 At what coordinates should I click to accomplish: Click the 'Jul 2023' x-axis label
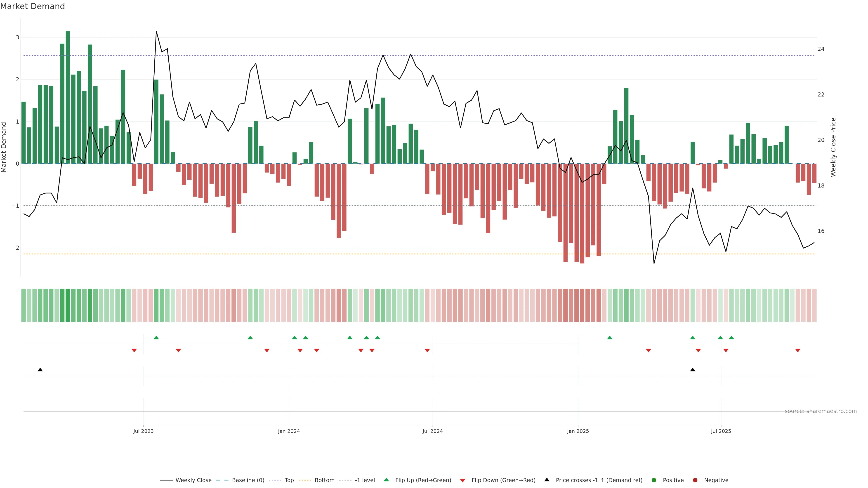pyautogui.click(x=143, y=431)
